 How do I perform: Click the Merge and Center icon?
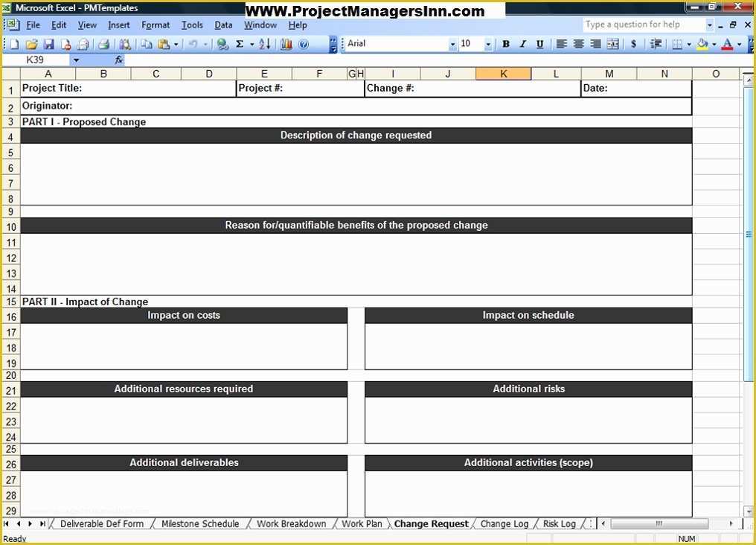[x=613, y=44]
